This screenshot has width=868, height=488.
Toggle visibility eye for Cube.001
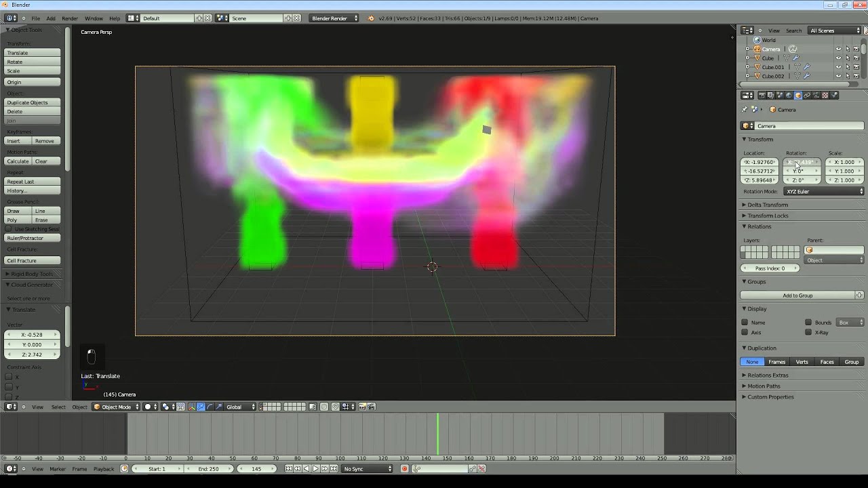838,67
